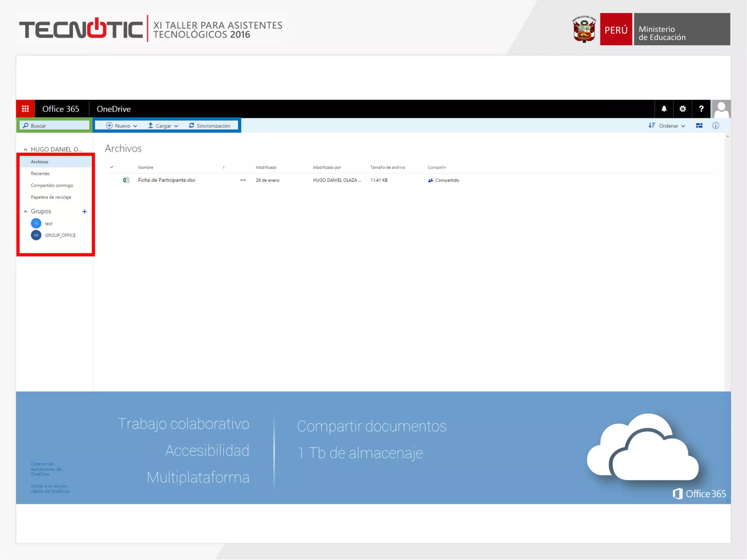This screenshot has height=560, width=747.
Task: Click the Excel icon of Ficha de Participante
Action: click(x=126, y=180)
